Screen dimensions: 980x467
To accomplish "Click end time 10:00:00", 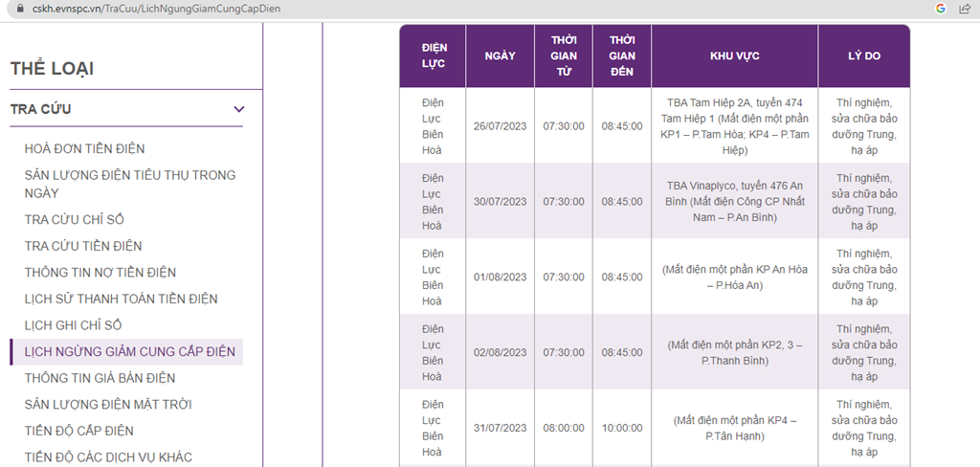I will [622, 428].
